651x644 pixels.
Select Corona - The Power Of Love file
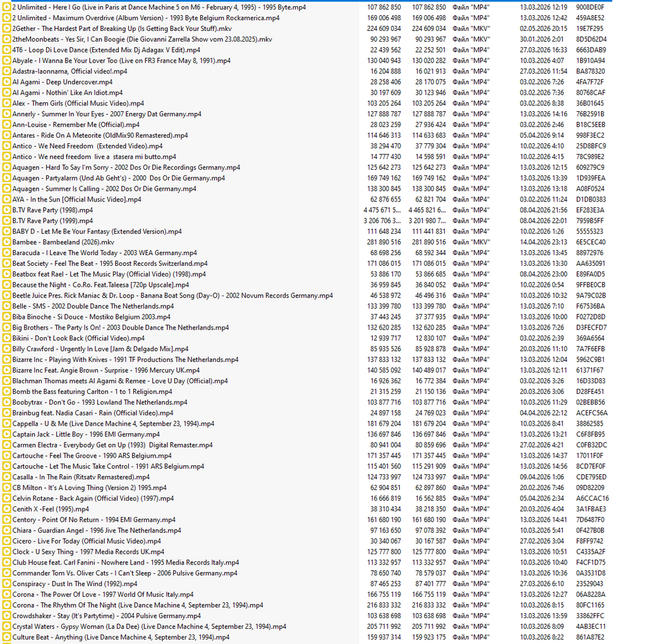click(102, 595)
